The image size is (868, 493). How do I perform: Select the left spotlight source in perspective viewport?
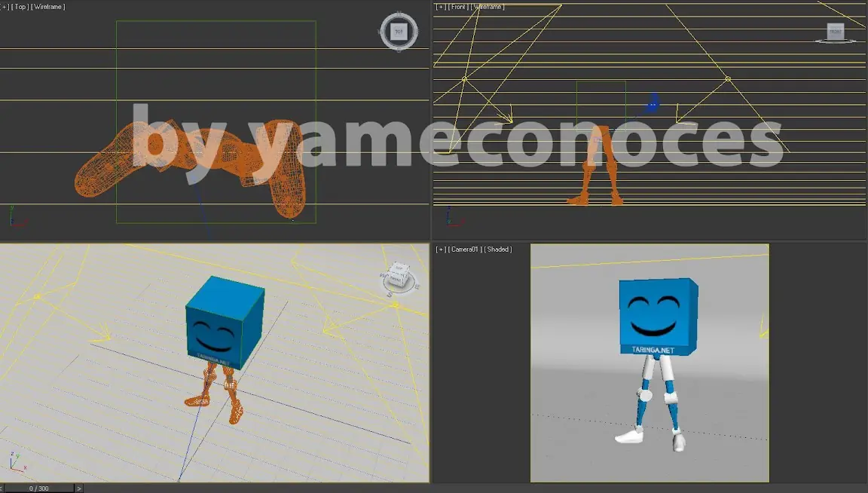[x=37, y=297]
